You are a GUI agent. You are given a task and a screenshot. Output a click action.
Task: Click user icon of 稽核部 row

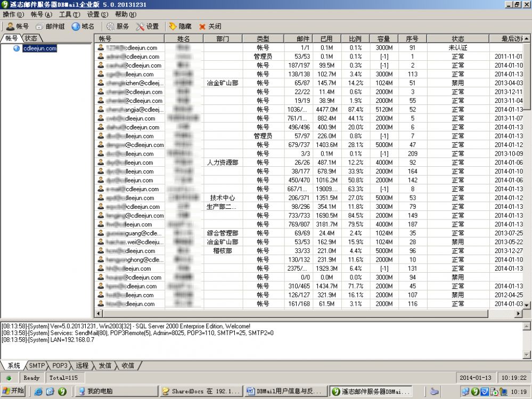tap(101, 250)
